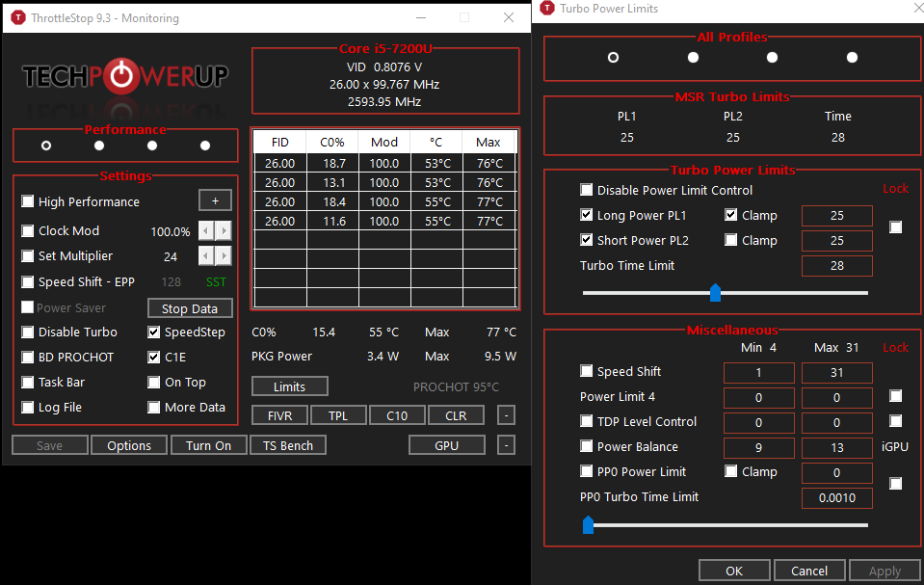Click the PP0 Turbo Time Limit field 0.0010
This screenshot has width=924, height=585.
click(836, 497)
